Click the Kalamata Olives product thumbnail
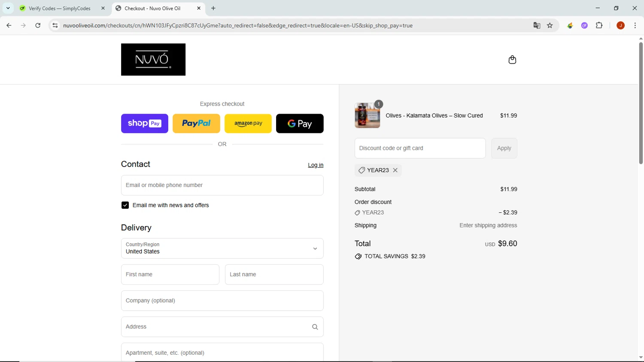The height and width of the screenshot is (362, 644). point(367,115)
